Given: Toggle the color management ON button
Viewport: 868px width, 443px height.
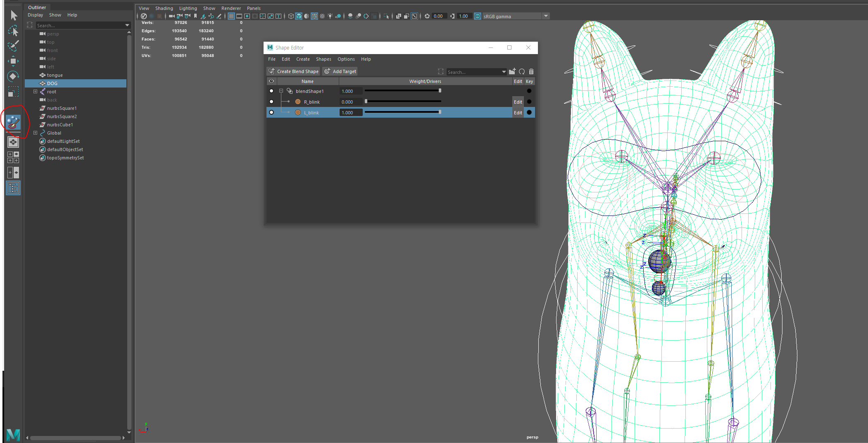Looking at the screenshot, I should (x=478, y=16).
